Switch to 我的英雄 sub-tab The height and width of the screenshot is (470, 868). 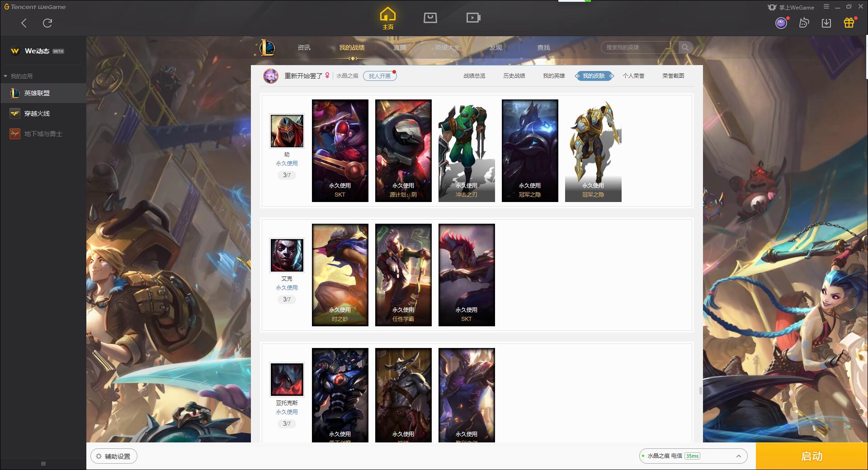(554, 76)
